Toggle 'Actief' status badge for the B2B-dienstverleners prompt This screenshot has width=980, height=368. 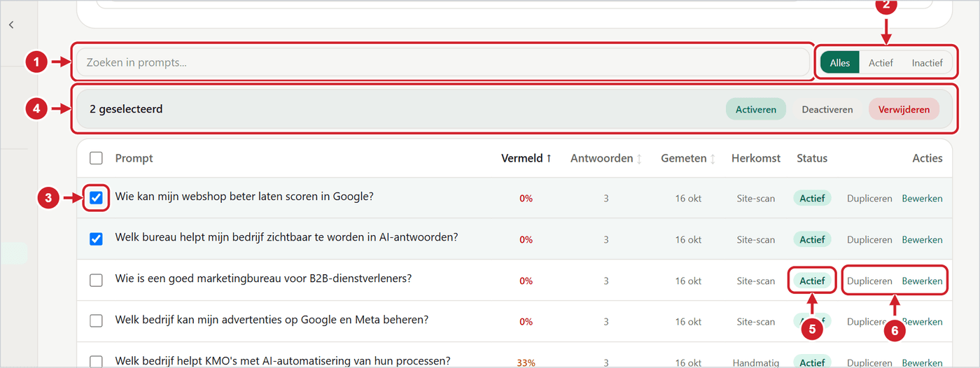(812, 281)
